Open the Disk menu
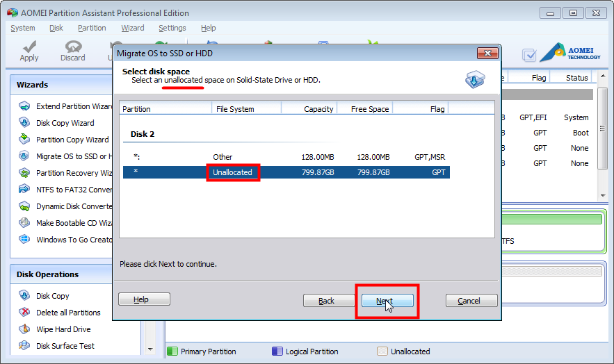614x364 pixels. click(x=56, y=28)
